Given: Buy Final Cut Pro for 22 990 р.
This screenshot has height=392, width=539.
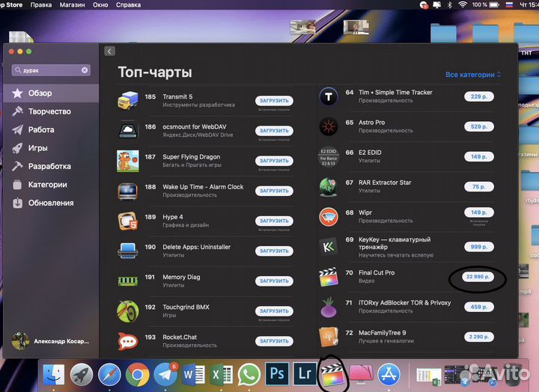Looking at the screenshot, I should 478,277.
